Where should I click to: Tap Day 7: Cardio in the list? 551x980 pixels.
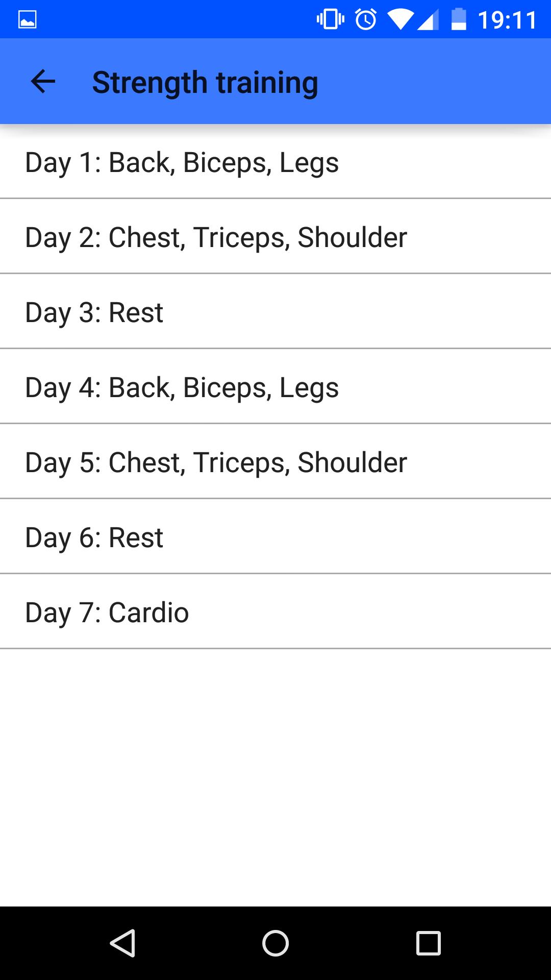107,611
